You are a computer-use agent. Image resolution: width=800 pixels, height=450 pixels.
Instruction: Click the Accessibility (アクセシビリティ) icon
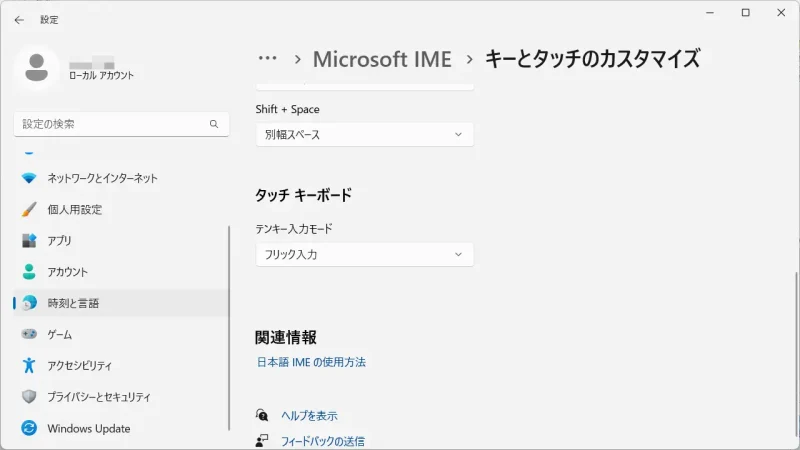tap(29, 366)
